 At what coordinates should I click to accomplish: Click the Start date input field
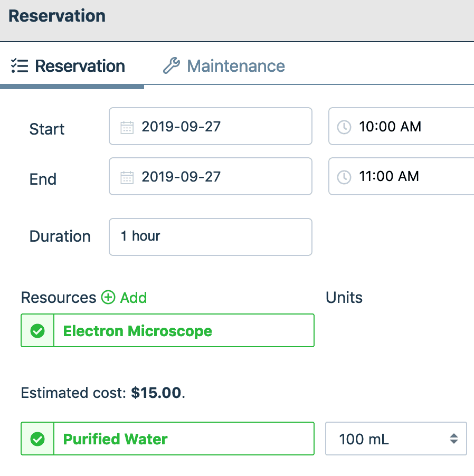(211, 126)
